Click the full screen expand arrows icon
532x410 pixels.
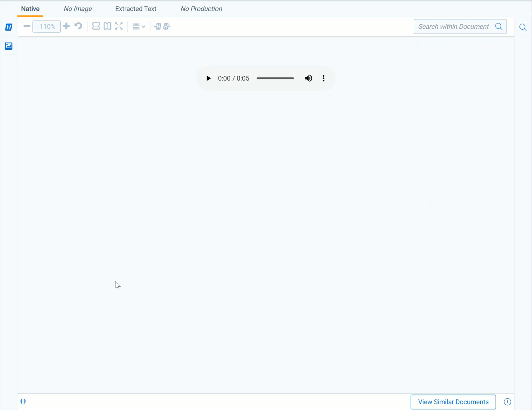point(119,26)
